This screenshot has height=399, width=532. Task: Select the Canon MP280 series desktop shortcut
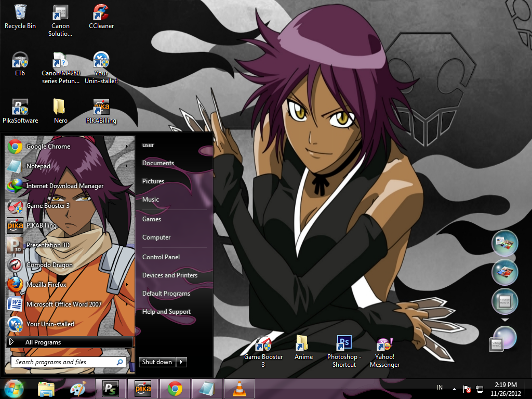(x=60, y=68)
